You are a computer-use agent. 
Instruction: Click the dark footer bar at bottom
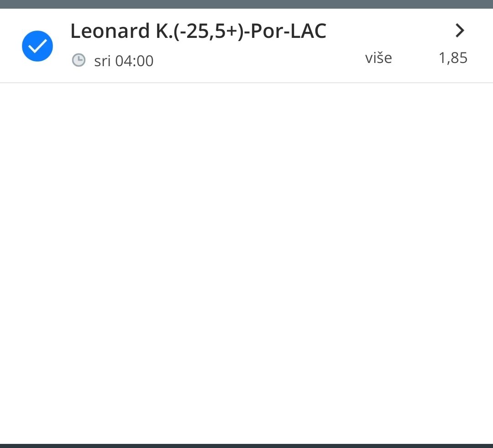[246, 446]
